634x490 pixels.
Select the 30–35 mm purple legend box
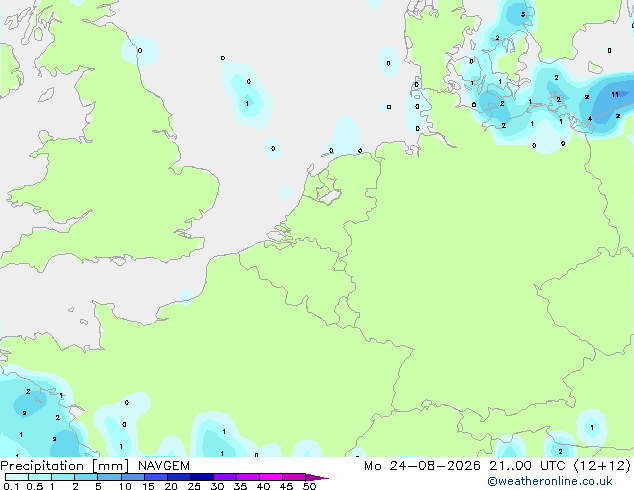tap(225, 477)
